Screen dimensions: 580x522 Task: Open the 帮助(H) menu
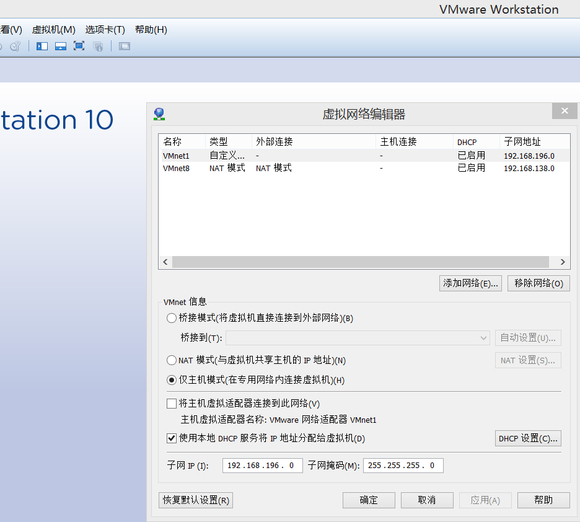151,30
